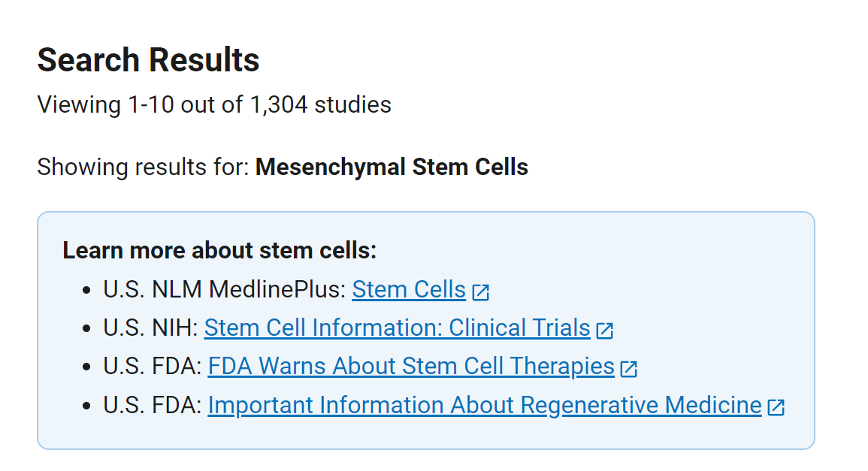Click the U.S. NIH label

[x=150, y=328]
